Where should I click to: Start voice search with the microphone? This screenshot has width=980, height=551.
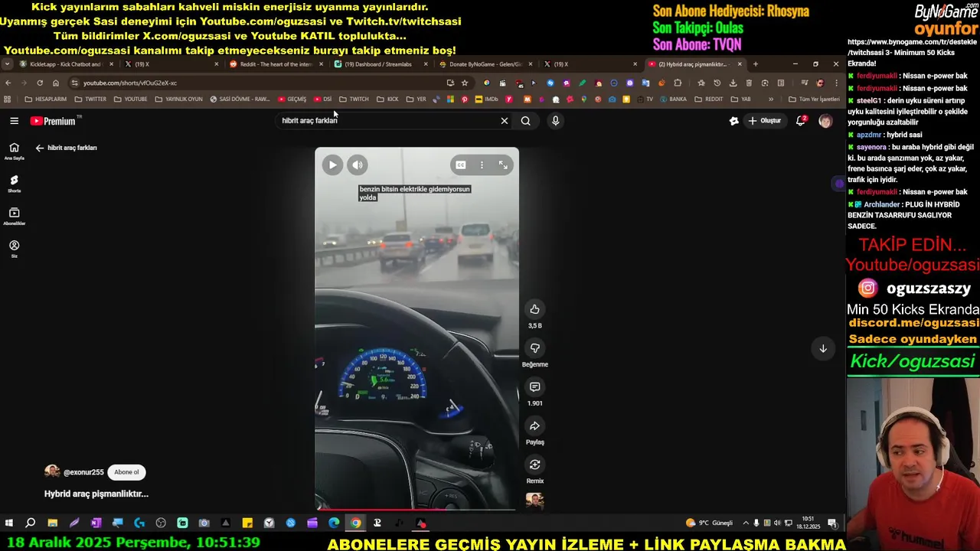pos(555,121)
